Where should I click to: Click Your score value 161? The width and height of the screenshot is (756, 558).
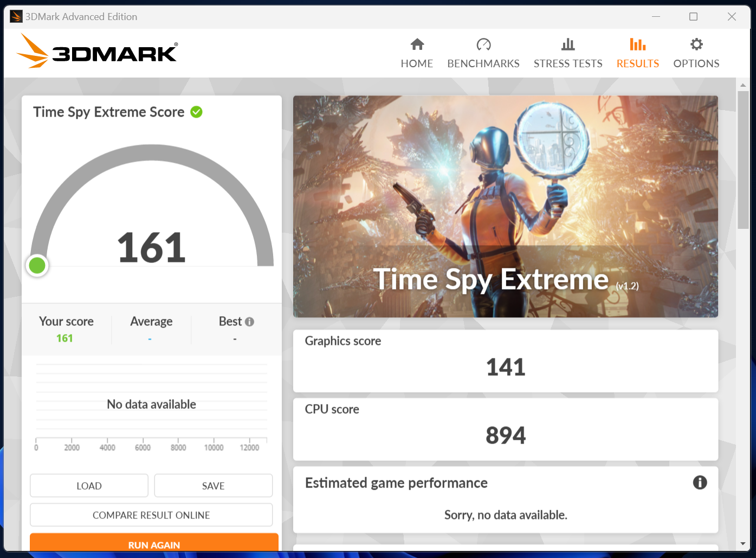[64, 338]
